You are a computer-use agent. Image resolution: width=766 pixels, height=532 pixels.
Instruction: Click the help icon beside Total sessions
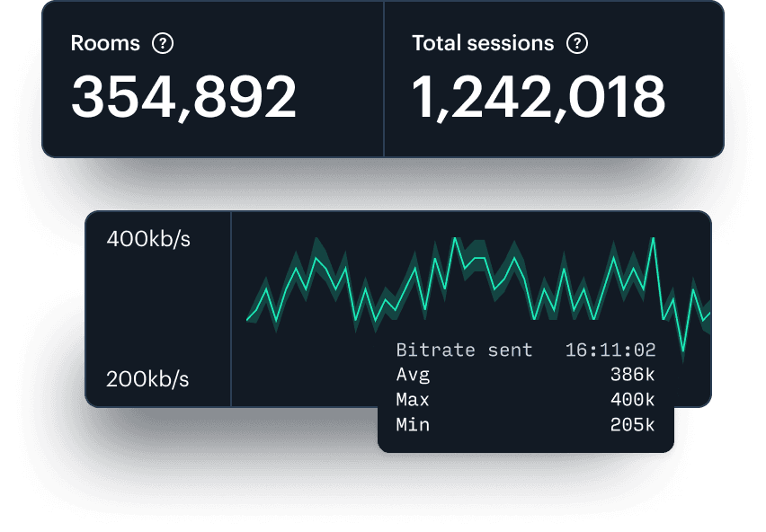point(577,43)
